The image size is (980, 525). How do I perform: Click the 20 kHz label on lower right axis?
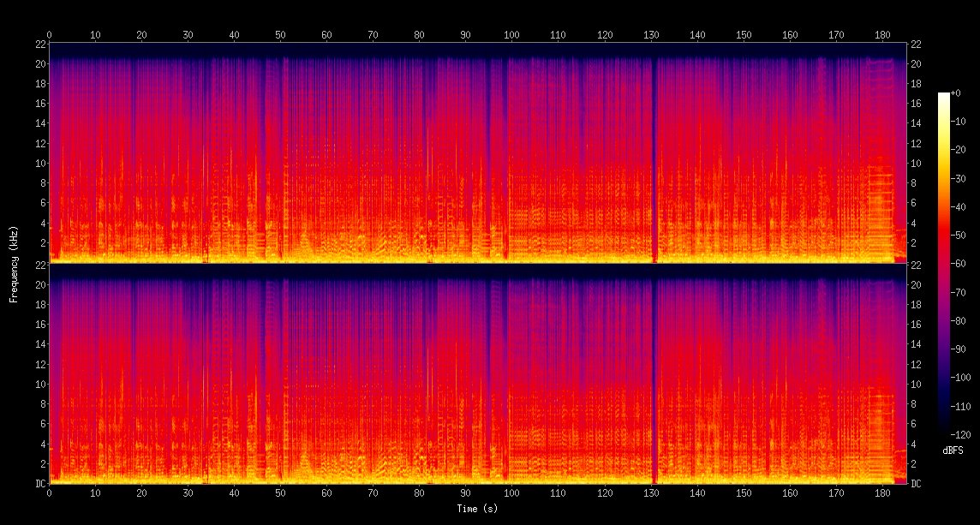click(x=916, y=284)
